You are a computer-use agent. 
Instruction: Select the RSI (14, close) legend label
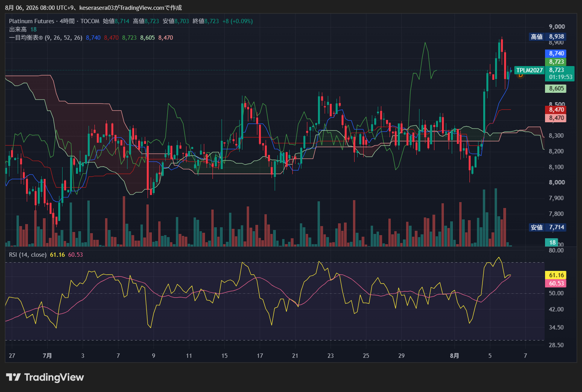(28, 255)
